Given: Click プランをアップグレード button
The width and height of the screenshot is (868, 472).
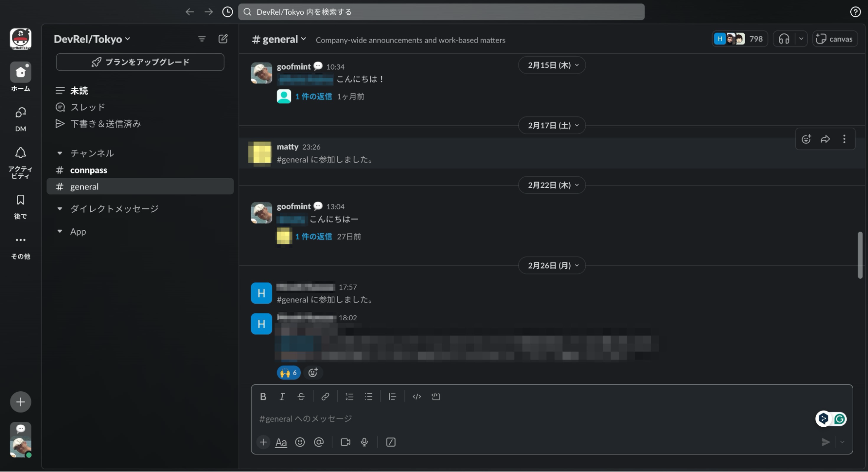Looking at the screenshot, I should [140, 62].
